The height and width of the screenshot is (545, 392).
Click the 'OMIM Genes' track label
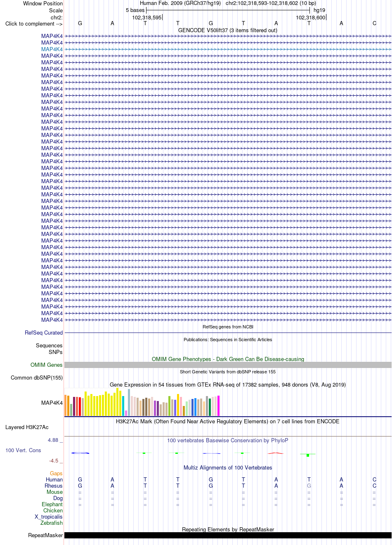47,365
